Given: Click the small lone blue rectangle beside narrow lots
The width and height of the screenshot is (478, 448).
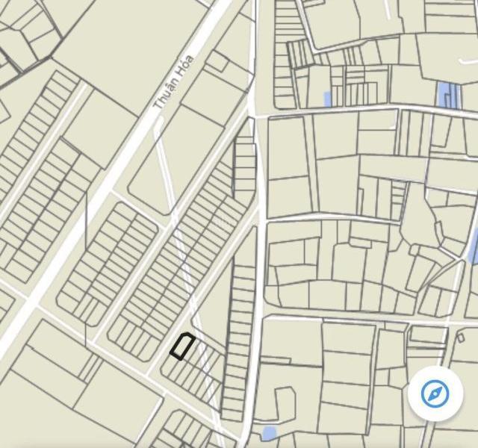Looking at the screenshot, I should coord(327,99).
